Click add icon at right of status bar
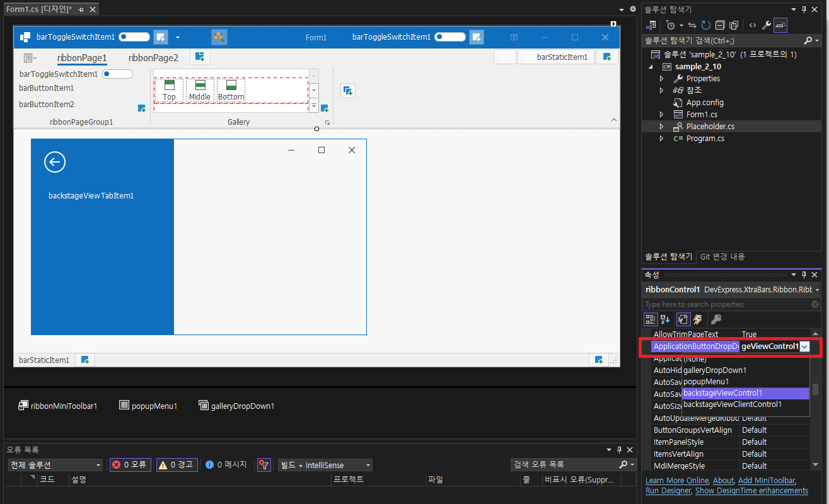This screenshot has height=504, width=829. [599, 360]
